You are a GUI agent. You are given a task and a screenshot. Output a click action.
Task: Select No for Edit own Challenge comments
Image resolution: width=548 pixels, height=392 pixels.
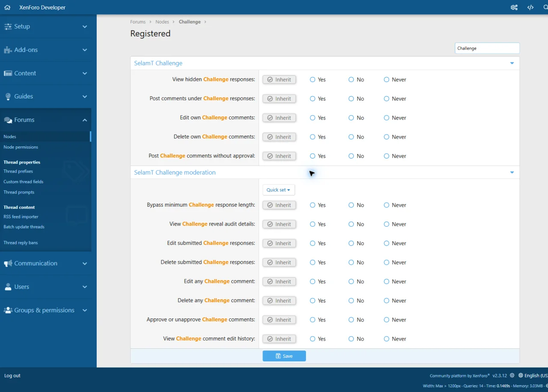351,118
